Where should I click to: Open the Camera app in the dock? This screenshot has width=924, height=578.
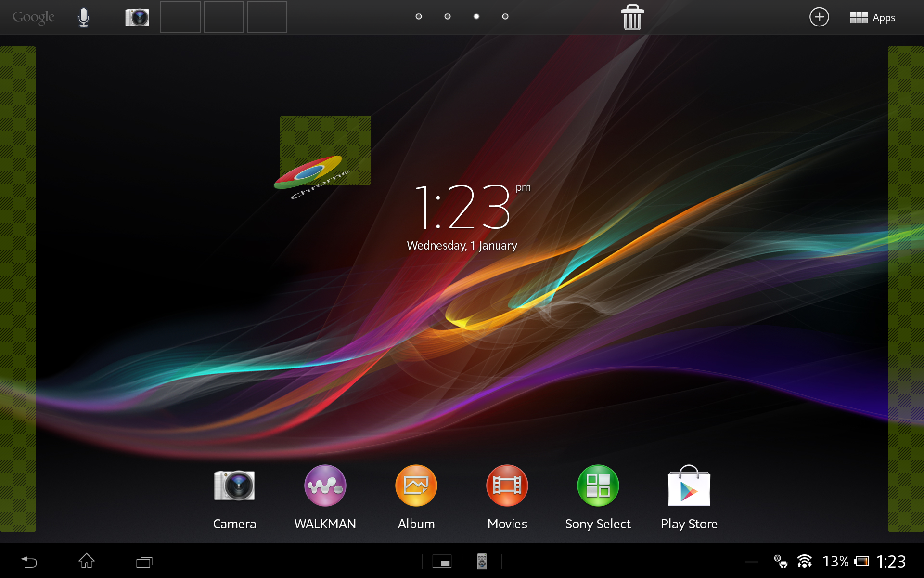pos(234,498)
